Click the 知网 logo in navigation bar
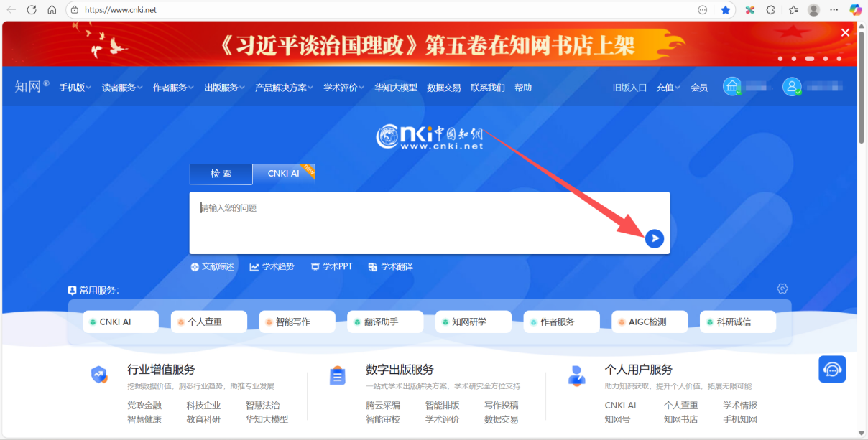 pos(32,87)
